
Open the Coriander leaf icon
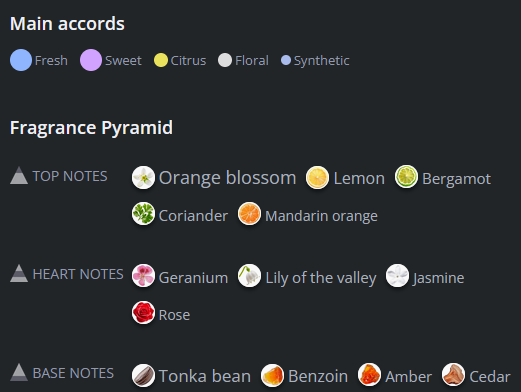tap(143, 213)
